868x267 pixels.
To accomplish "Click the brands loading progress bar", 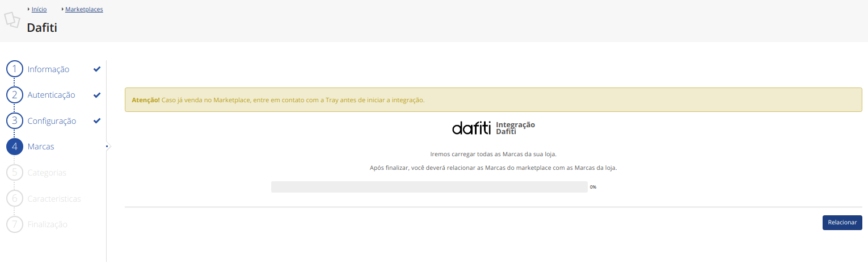I will [429, 187].
